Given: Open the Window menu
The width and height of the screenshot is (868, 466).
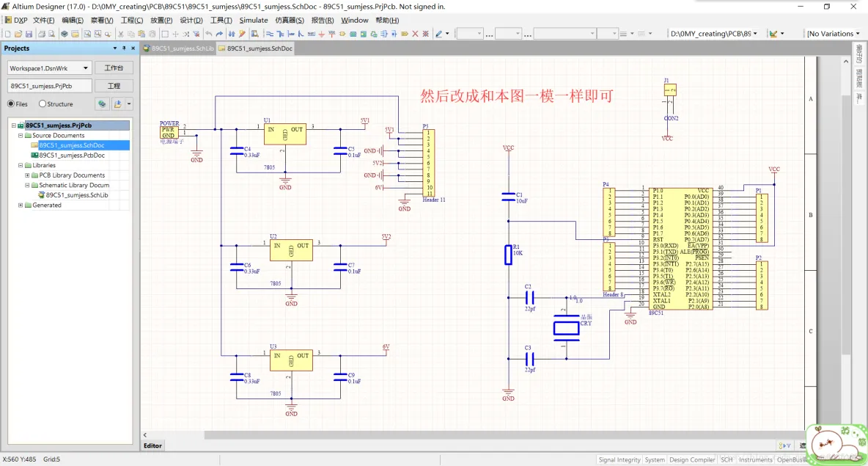Looking at the screenshot, I should (355, 20).
